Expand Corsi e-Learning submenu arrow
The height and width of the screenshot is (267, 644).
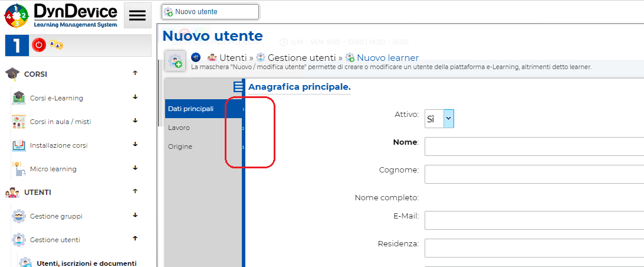[135, 97]
